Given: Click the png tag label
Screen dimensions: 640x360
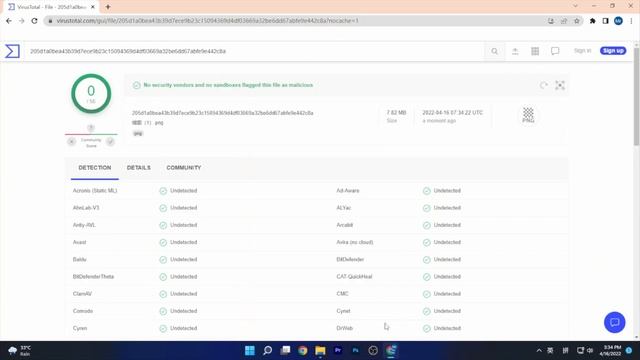Looking at the screenshot, I should coord(138,133).
